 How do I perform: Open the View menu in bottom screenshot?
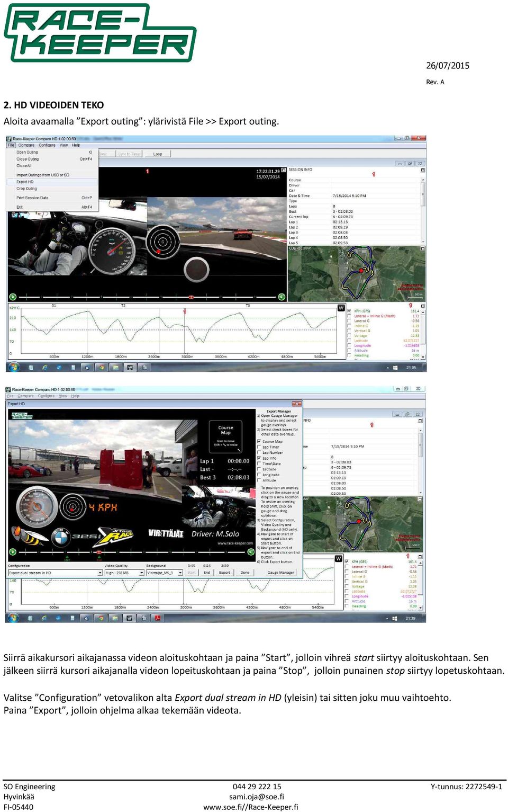click(x=62, y=396)
